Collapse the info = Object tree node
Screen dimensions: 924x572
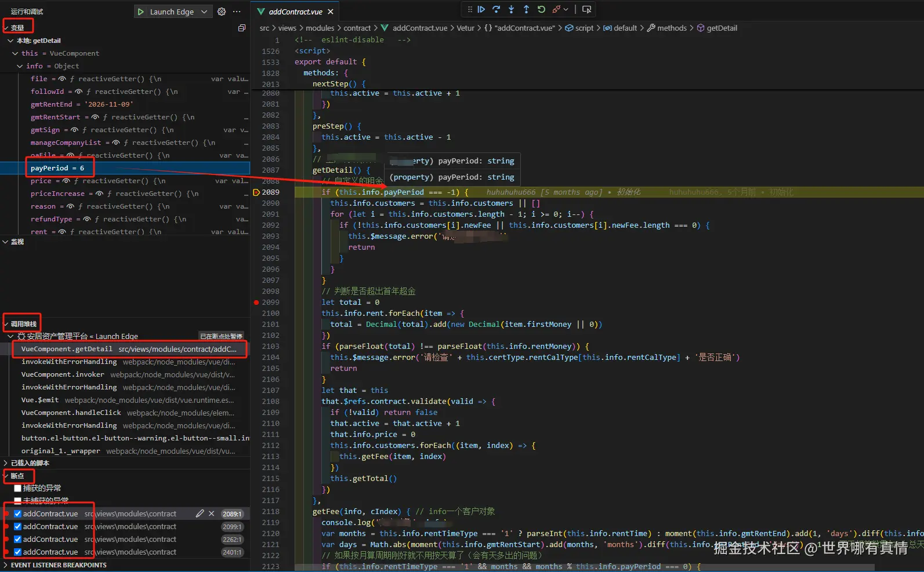pyautogui.click(x=20, y=66)
